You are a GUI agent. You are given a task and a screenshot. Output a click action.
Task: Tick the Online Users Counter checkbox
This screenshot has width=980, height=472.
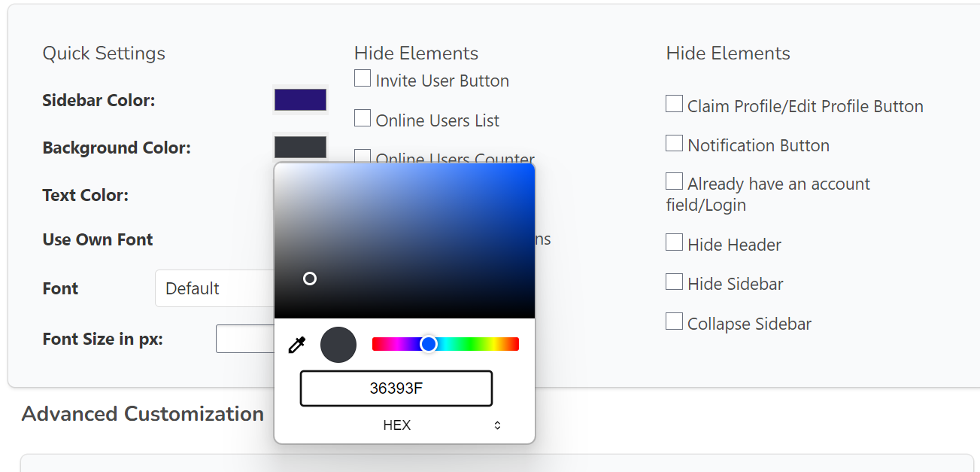pyautogui.click(x=363, y=156)
